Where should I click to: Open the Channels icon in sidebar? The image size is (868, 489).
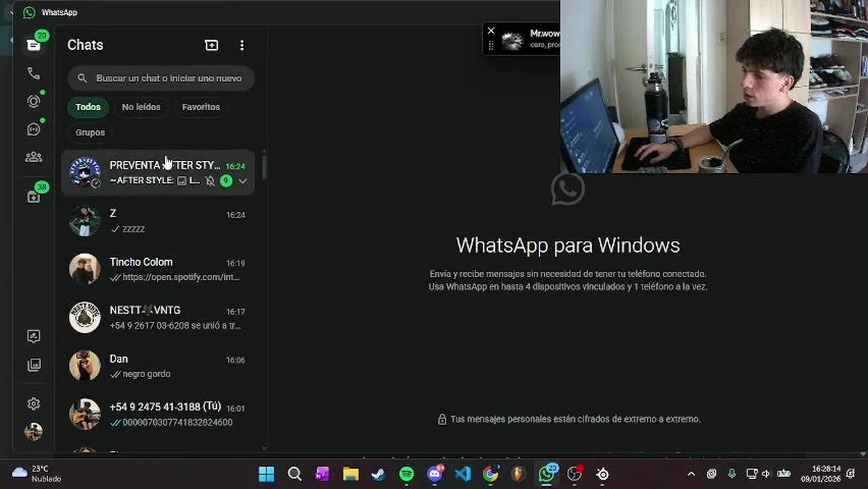point(33,129)
